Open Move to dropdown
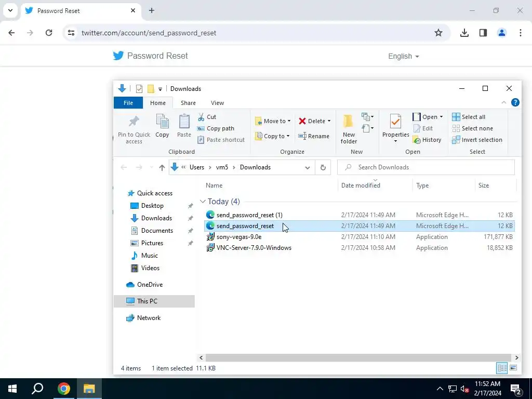 [273, 121]
